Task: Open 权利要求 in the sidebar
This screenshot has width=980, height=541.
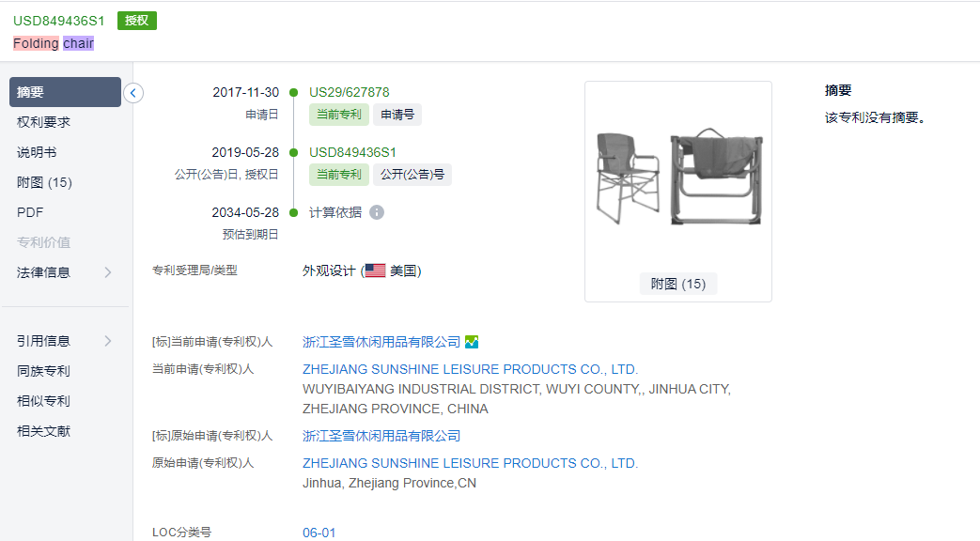Action: pos(44,122)
